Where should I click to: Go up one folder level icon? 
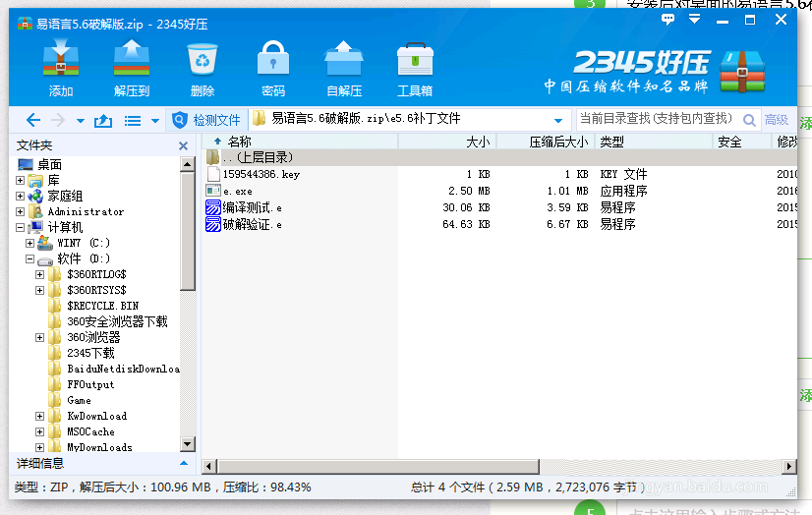coord(103,121)
